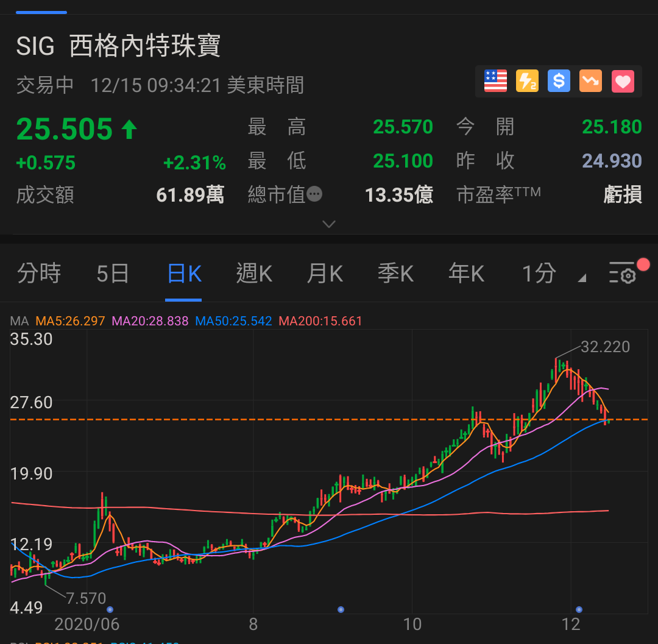The height and width of the screenshot is (644, 658).
Task: Tap the 成交額 value 61.89萬
Action: pyautogui.click(x=190, y=195)
